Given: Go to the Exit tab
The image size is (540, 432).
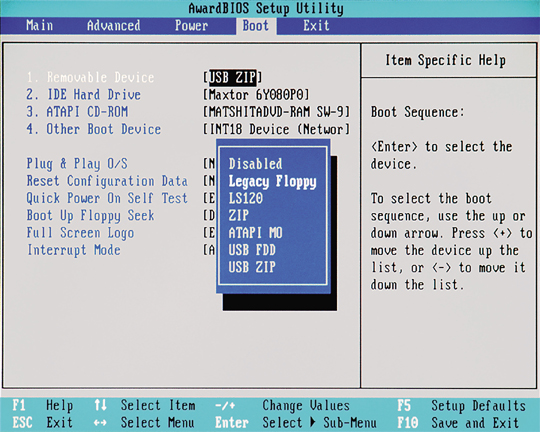Looking at the screenshot, I should click(316, 25).
